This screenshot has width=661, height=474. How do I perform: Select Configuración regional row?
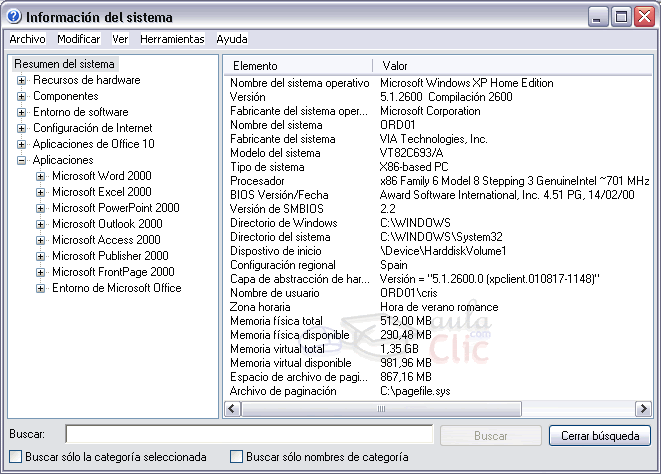(x=438, y=265)
